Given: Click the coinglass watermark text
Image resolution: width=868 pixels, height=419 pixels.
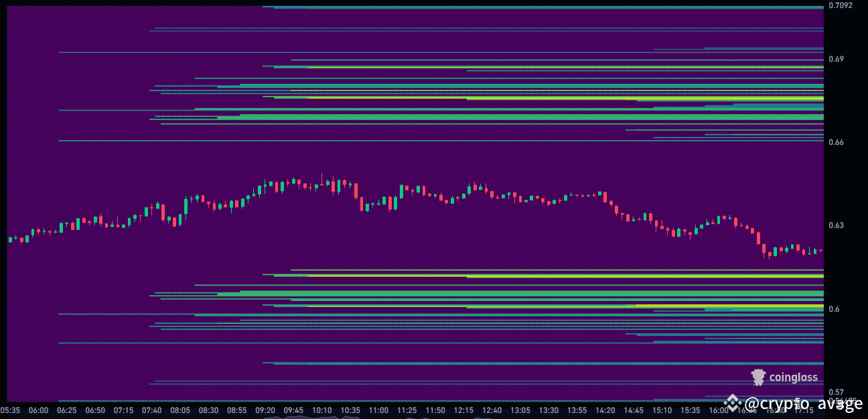Looking at the screenshot, I should click(793, 377).
